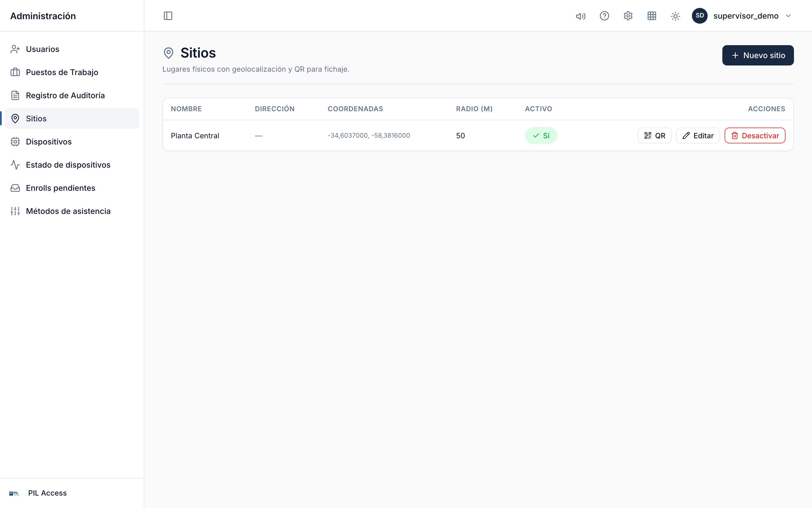Click the Enrolls pendientes inbox icon
812x508 pixels.
(x=15, y=188)
